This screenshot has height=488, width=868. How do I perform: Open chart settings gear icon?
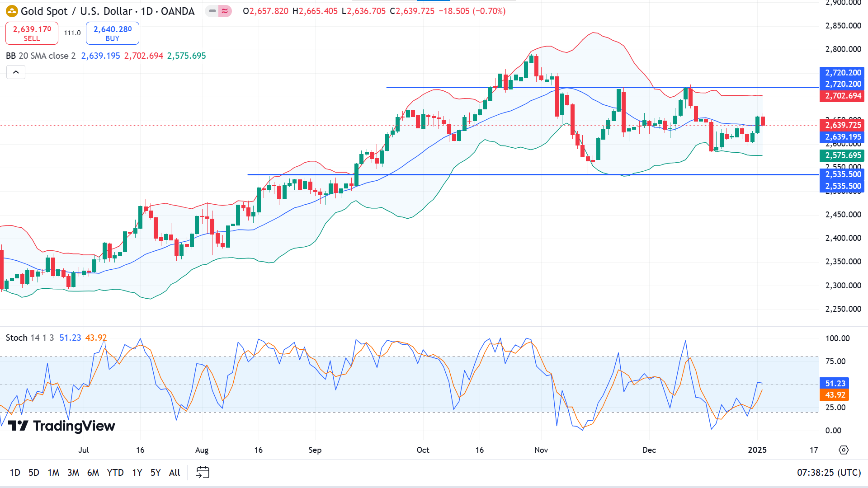843,450
